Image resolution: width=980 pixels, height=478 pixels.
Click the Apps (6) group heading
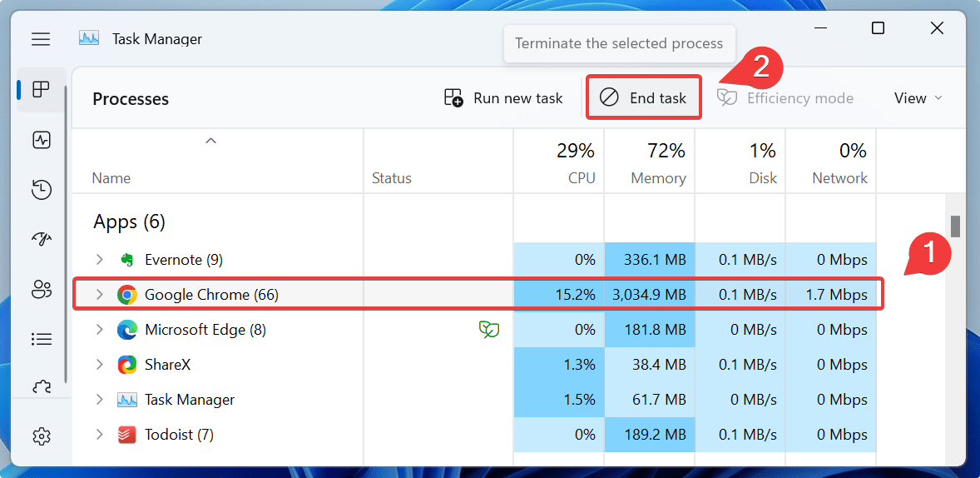(x=129, y=222)
